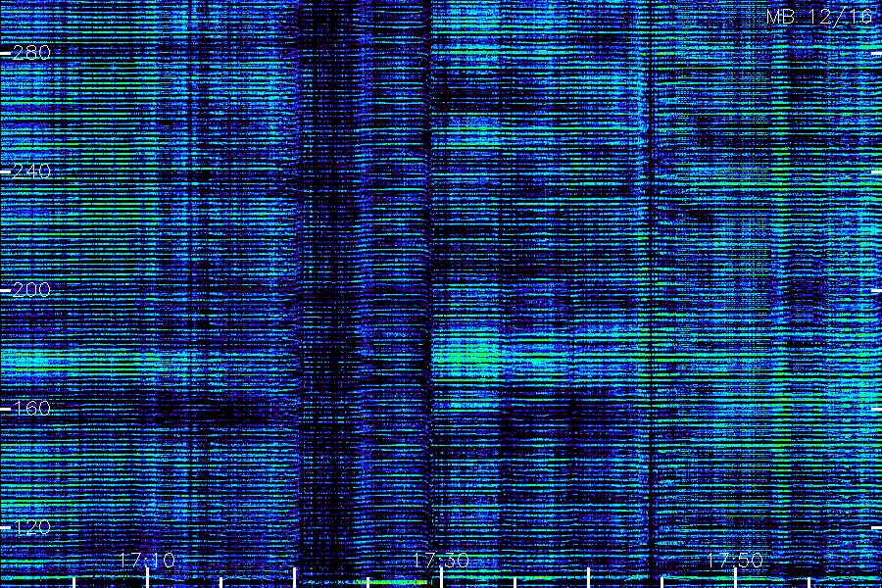The height and width of the screenshot is (588, 882).
Task: Click the 280 frequency axis label
Action: [x=31, y=53]
